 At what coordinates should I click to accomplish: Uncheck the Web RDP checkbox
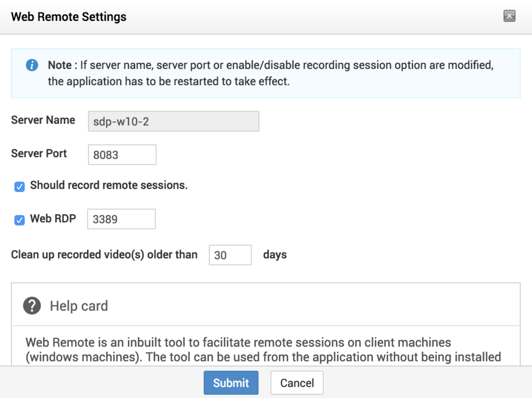[x=20, y=220]
